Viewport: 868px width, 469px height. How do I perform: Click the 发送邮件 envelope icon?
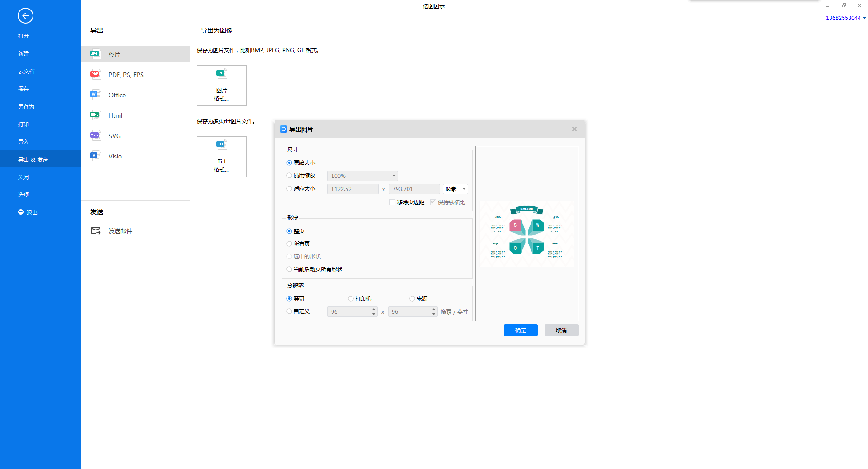pos(96,231)
